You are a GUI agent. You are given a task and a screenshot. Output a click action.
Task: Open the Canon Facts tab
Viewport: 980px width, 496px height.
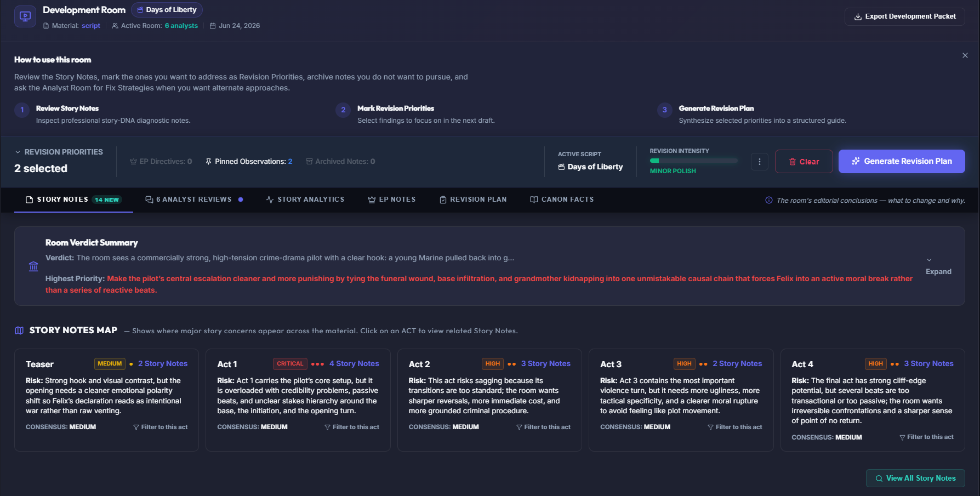pos(562,199)
